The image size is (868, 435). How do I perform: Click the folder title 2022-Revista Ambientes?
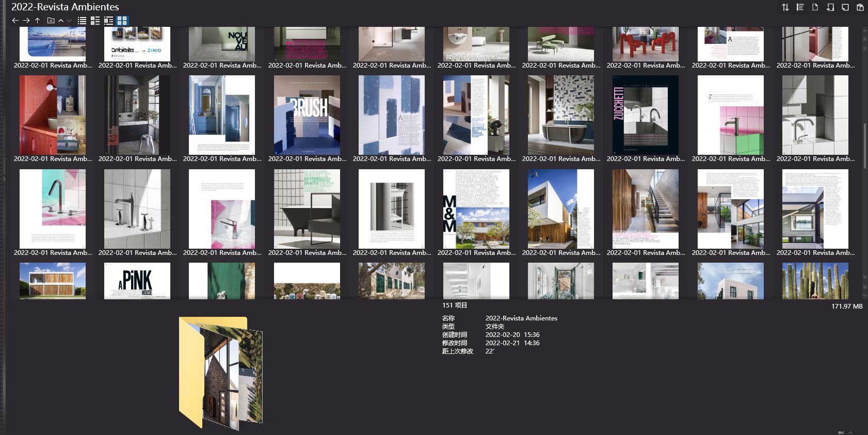click(x=65, y=7)
